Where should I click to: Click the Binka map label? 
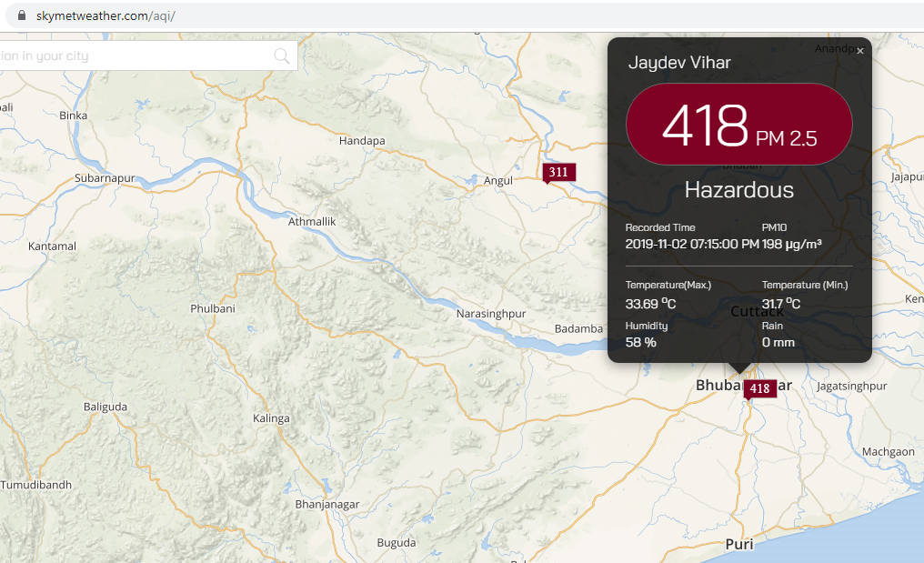tap(73, 116)
